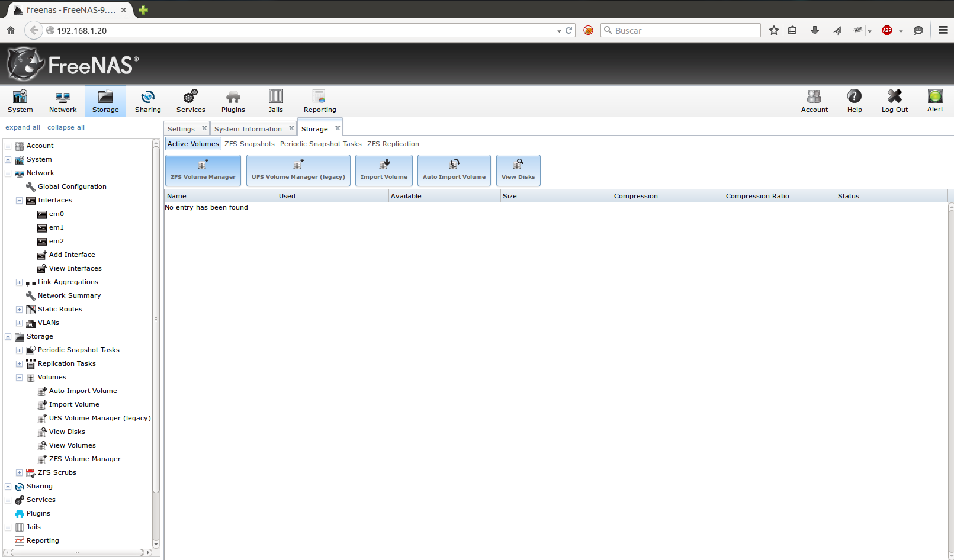
Task: Open the ZFS Snapshots tab
Action: click(x=249, y=143)
